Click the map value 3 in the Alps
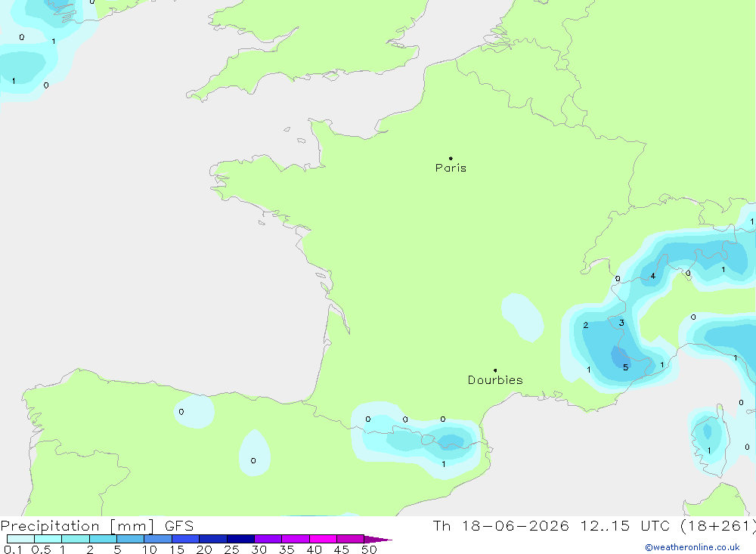 (621, 323)
